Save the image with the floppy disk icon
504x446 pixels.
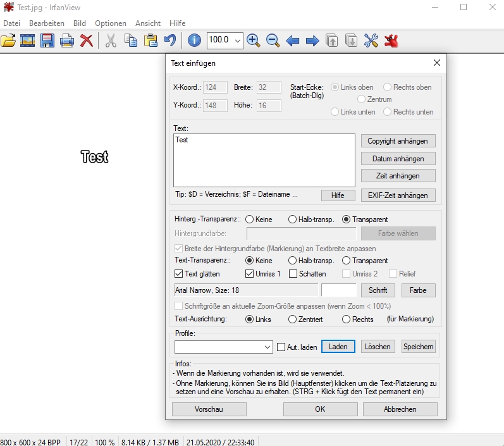(x=47, y=41)
